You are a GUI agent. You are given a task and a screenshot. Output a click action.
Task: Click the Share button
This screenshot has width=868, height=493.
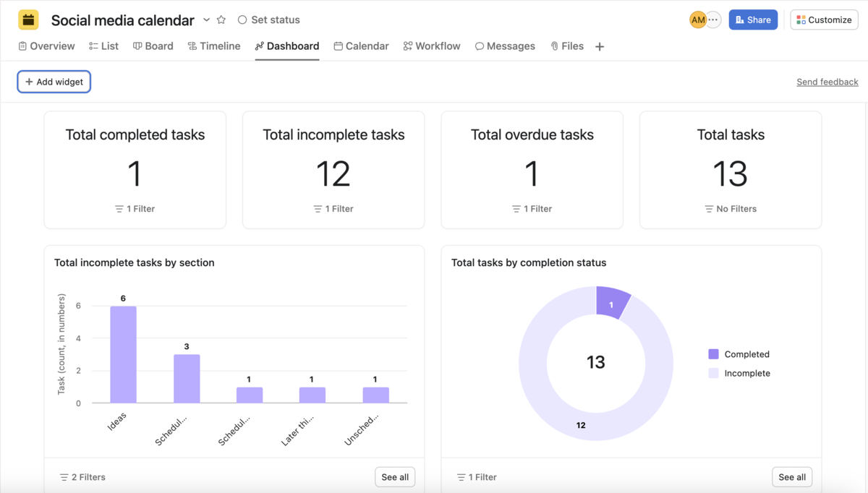[x=753, y=20]
